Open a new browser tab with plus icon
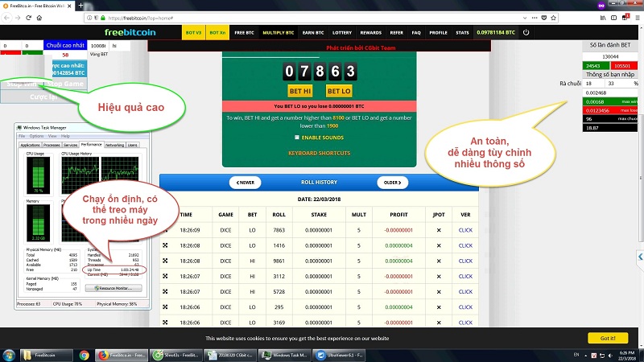The width and height of the screenshot is (644, 362). (80, 6)
